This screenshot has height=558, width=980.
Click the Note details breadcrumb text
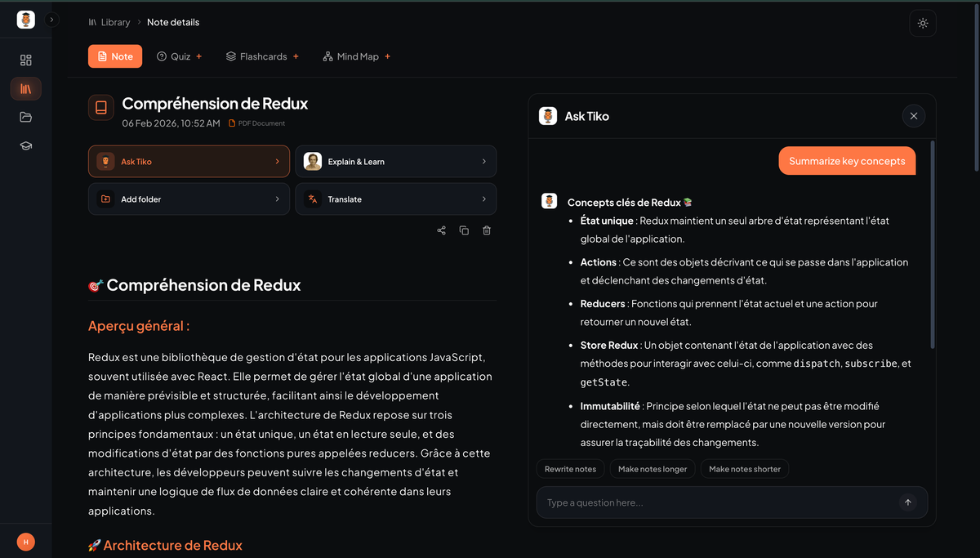point(173,22)
